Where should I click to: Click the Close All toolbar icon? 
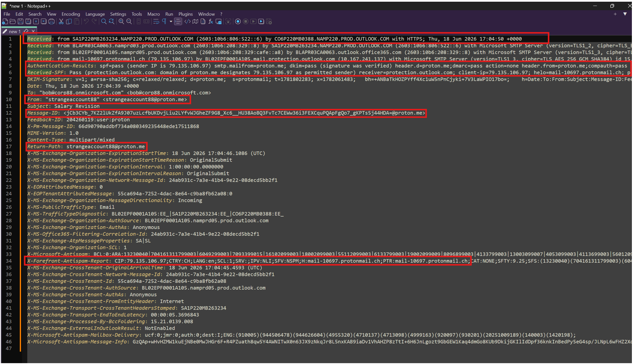[x=44, y=22]
